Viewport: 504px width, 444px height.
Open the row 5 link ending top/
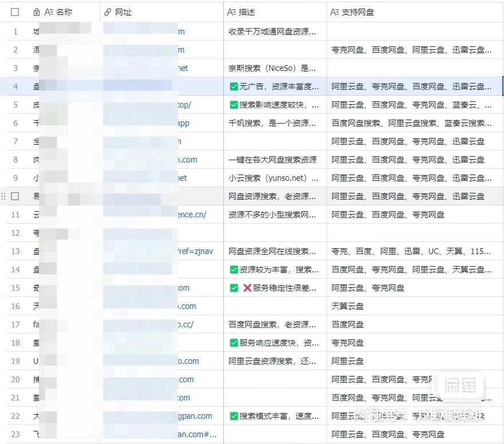pos(184,105)
